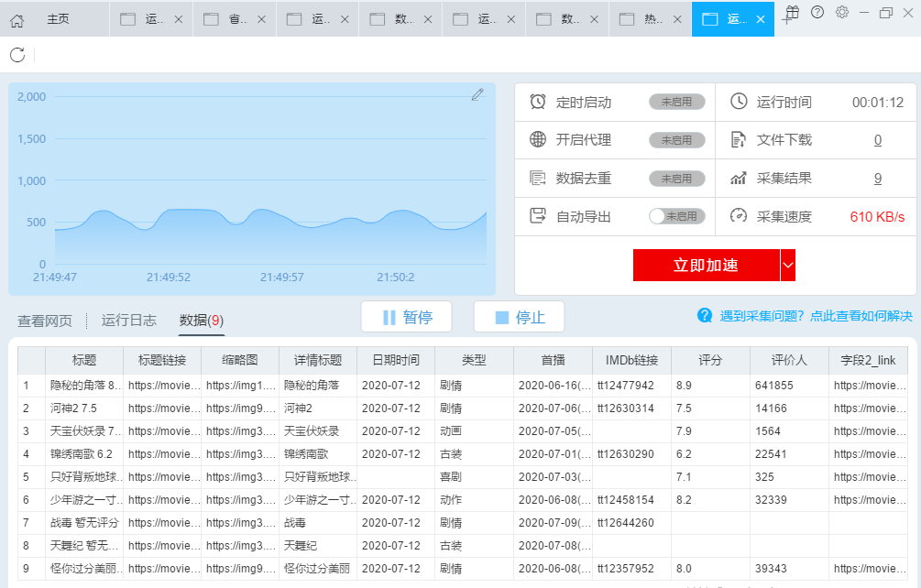Click the 标题 column header
The height and width of the screenshot is (588, 921).
tap(84, 360)
